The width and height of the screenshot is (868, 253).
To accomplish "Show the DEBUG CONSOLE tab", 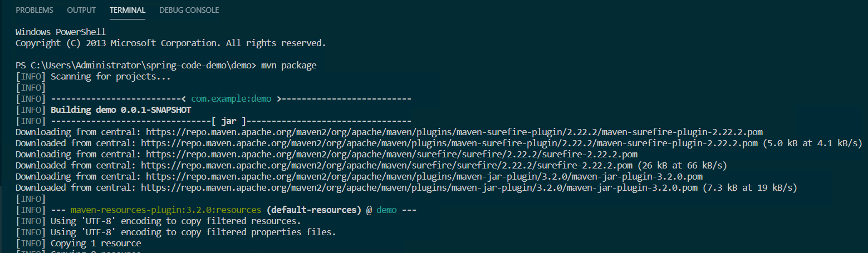I will tap(189, 10).
